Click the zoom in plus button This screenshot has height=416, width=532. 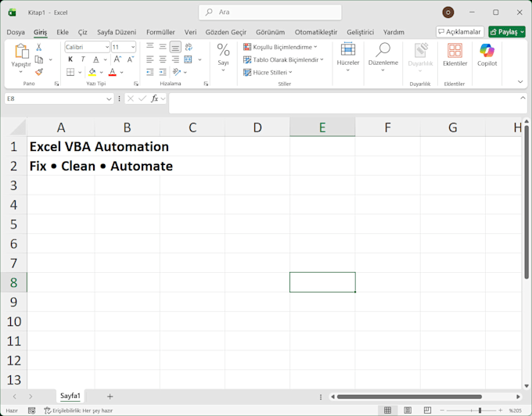(x=500, y=411)
